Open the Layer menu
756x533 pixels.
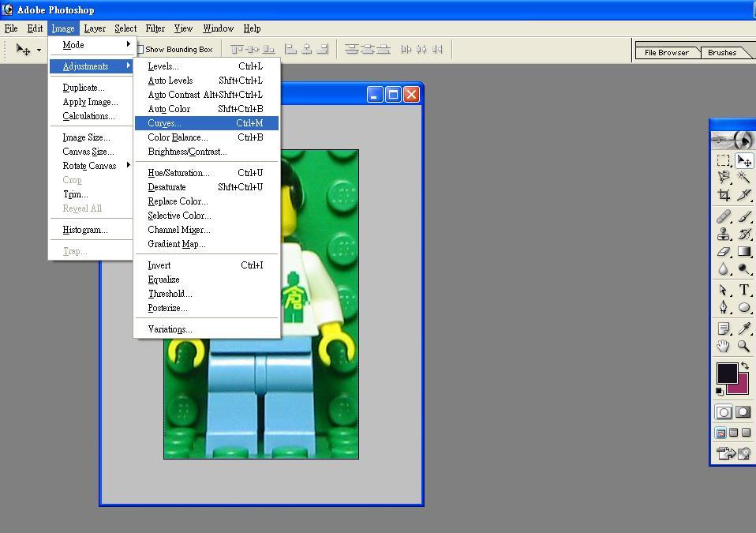tap(95, 28)
